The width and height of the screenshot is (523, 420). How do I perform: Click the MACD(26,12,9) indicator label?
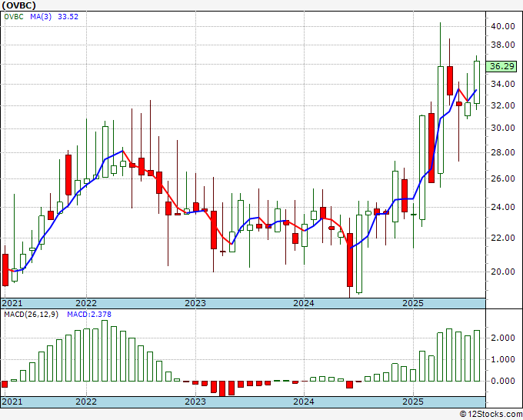click(31, 315)
